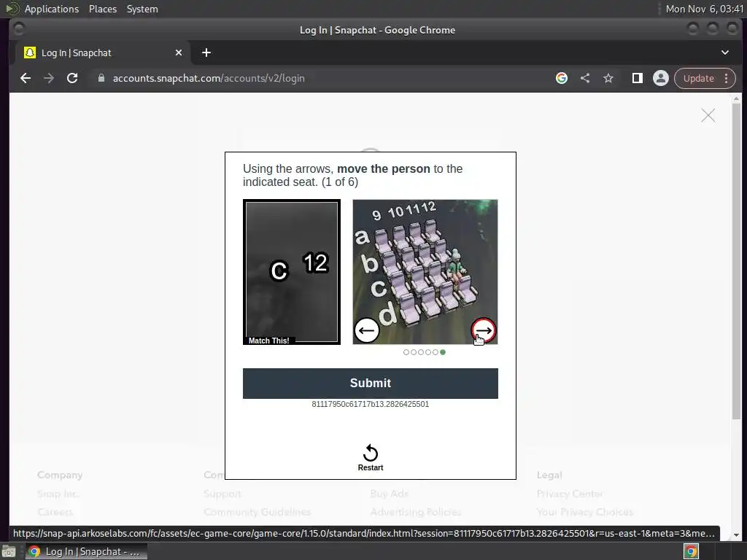Open the System menu
This screenshot has height=560, width=747.
point(142,9)
